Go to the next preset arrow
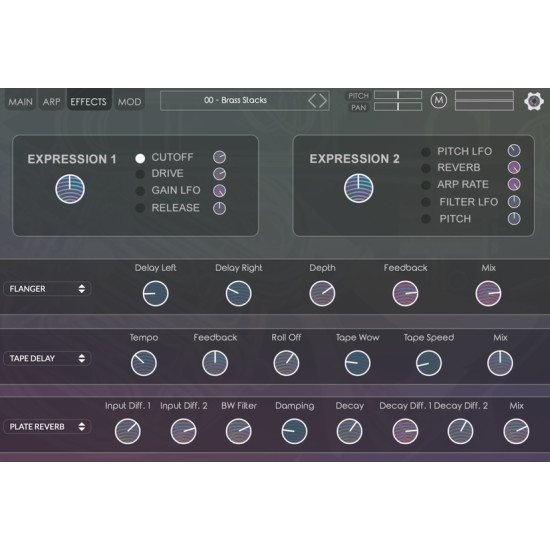Viewport: 550px width, 550px height. (323, 101)
